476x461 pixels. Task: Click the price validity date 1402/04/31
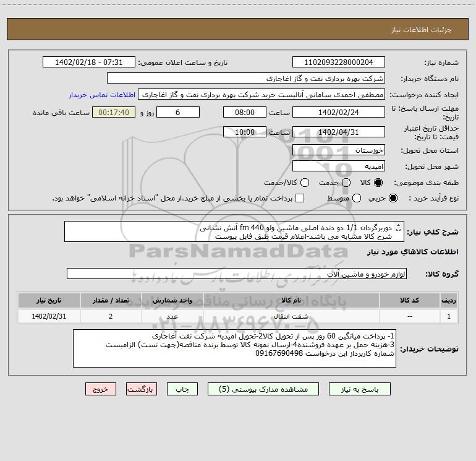pos(339,132)
